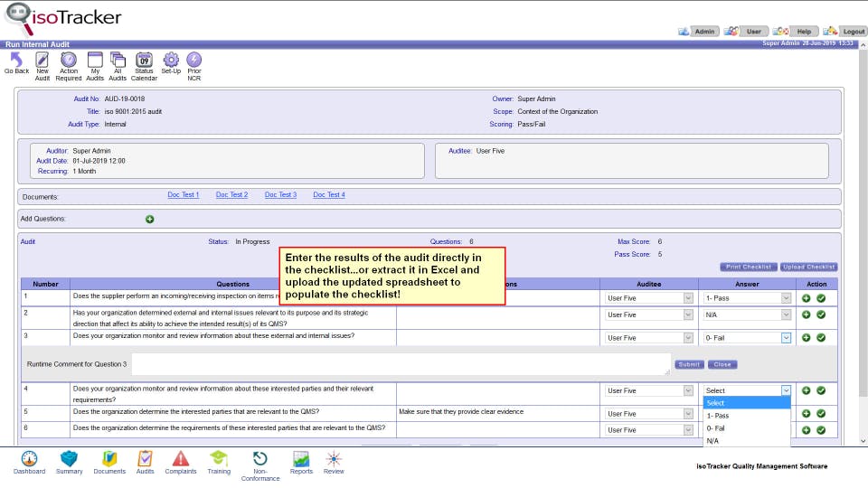Click green check icon for question 4
The height and width of the screenshot is (488, 868).
821,390
